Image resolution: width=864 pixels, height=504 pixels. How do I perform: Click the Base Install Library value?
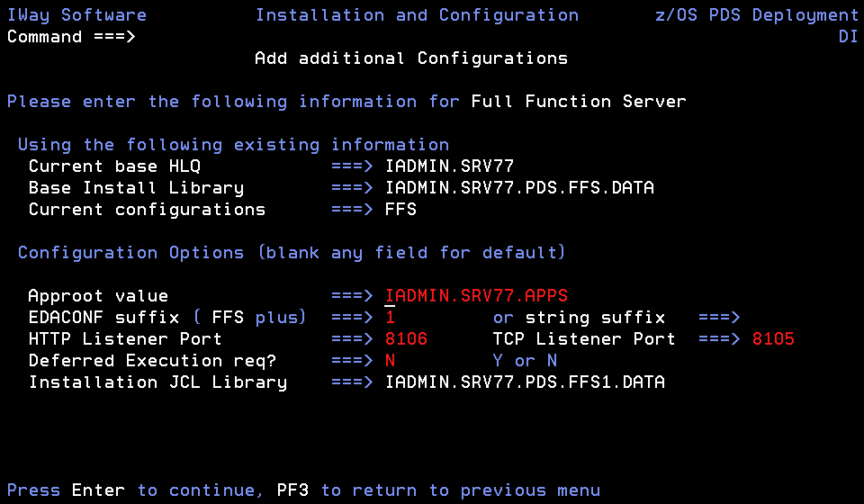519,187
